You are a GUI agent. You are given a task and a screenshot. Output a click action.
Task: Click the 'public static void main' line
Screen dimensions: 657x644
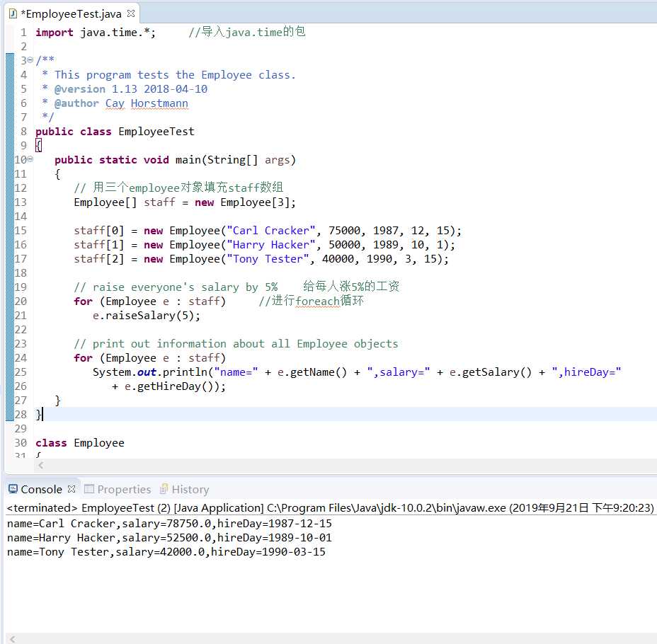point(175,160)
